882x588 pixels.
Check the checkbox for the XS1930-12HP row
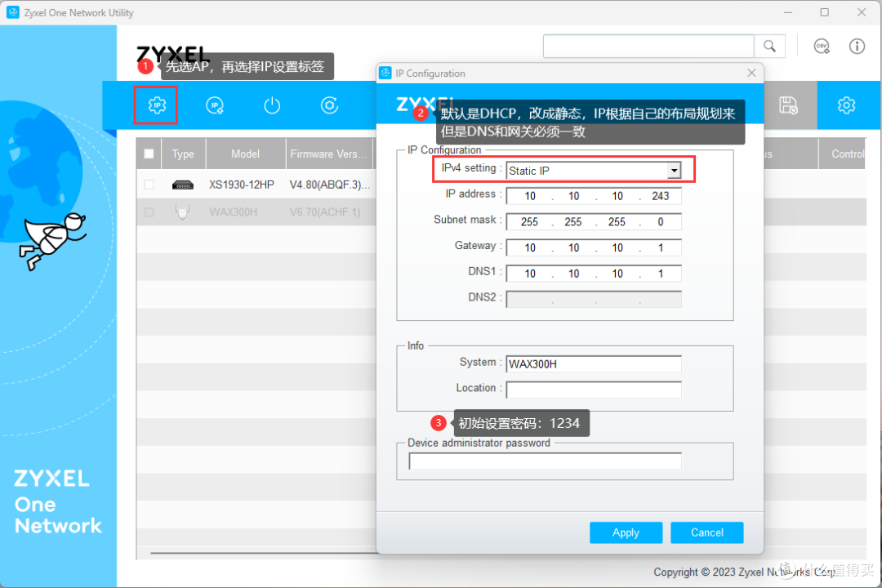point(148,185)
